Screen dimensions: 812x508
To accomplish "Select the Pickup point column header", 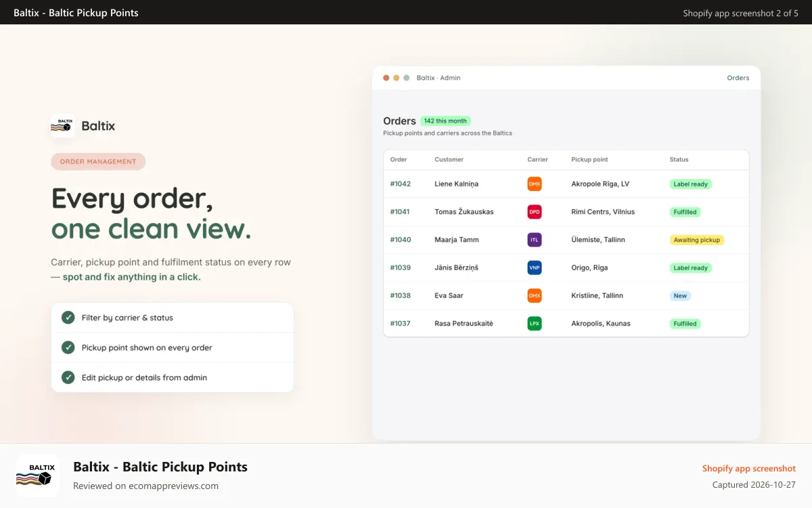I will pyautogui.click(x=589, y=160).
